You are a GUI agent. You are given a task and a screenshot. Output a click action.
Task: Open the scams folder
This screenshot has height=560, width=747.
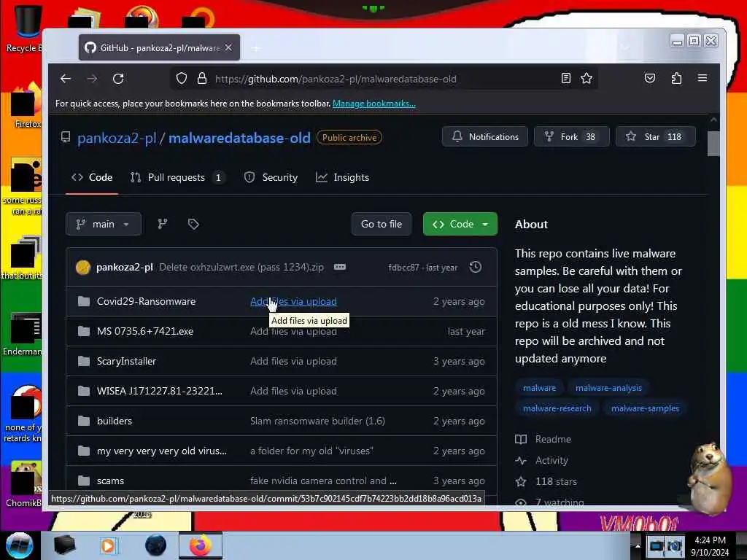tap(110, 481)
